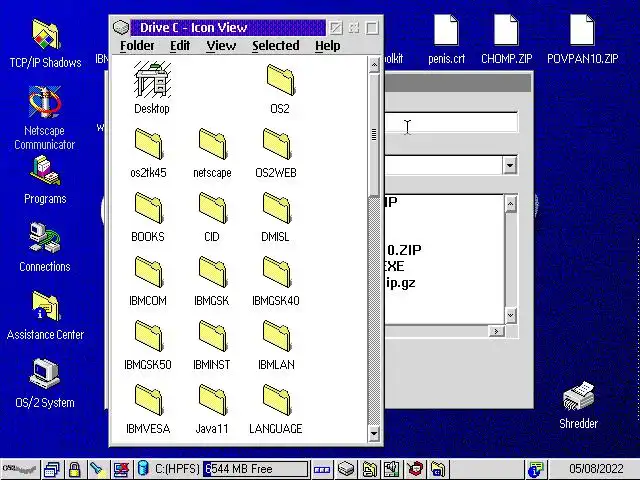Click the text input field in the background dialog
Image resolution: width=640 pixels, height=480 pixels.
(451, 122)
